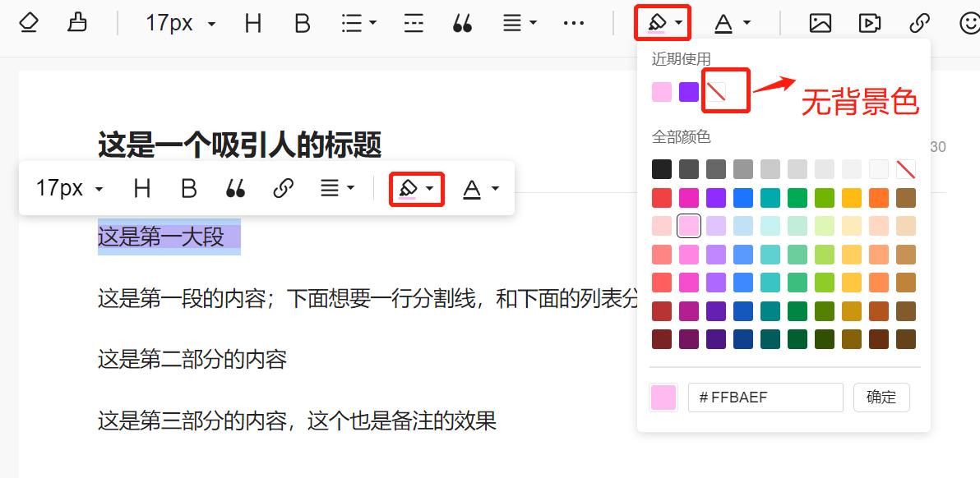Insert an image into the document
Viewport: 980px width, 478px height.
[x=821, y=23]
